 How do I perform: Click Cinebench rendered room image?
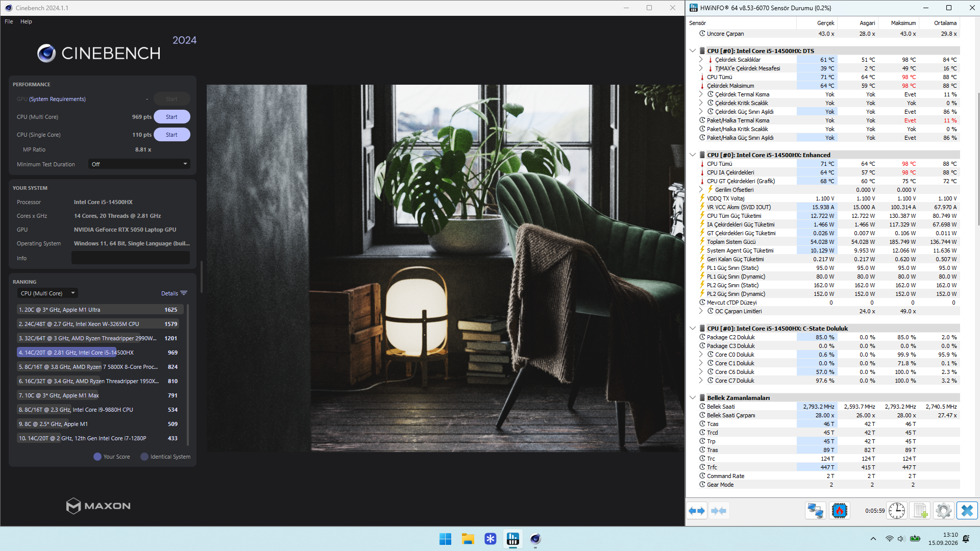click(445, 268)
